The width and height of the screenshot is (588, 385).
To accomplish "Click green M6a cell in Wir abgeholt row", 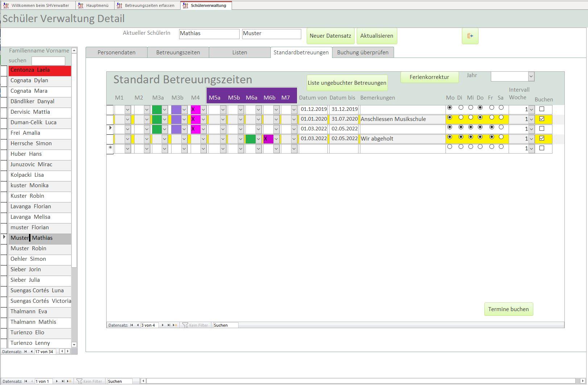I will coord(250,139).
